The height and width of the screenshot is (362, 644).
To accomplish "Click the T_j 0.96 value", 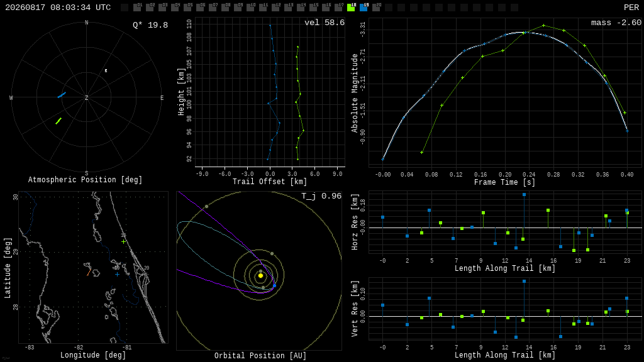I will tap(321, 196).
